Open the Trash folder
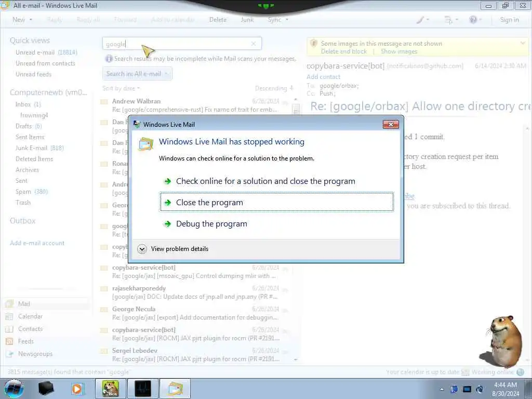Screen dimensions: 532x399 pos(23,203)
